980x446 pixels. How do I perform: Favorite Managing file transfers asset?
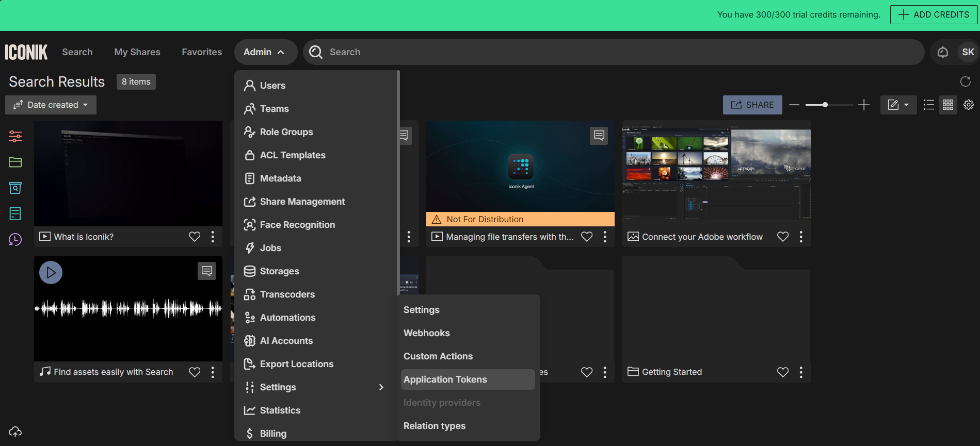[x=587, y=237]
